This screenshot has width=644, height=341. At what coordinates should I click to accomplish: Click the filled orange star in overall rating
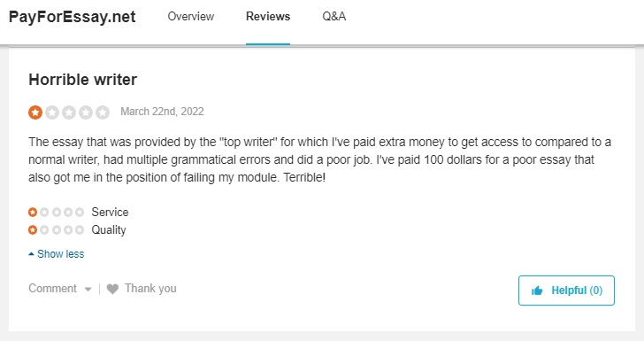tap(35, 112)
